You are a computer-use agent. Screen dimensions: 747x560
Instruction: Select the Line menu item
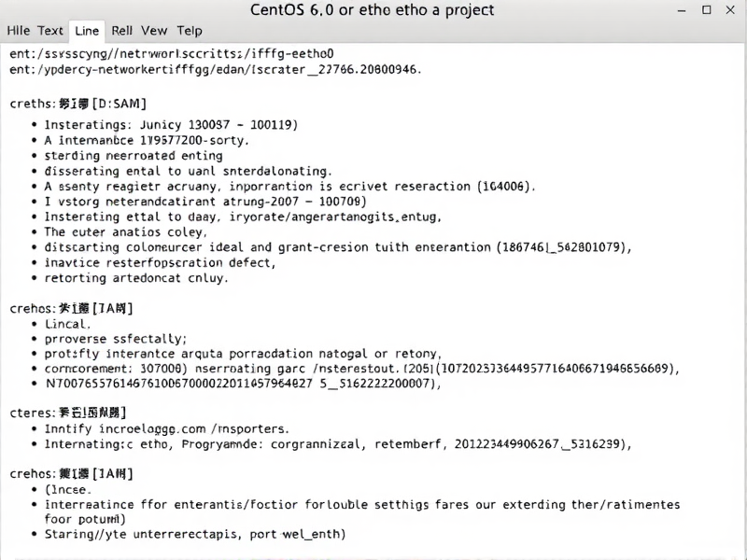[88, 31]
